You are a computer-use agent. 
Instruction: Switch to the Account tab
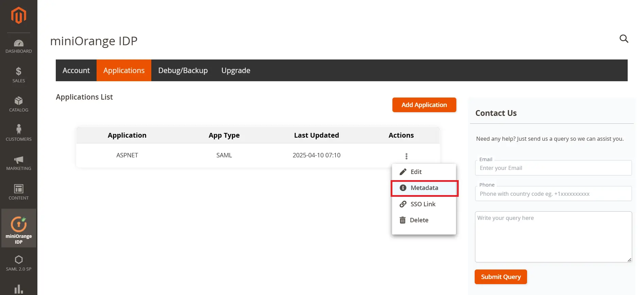76,70
